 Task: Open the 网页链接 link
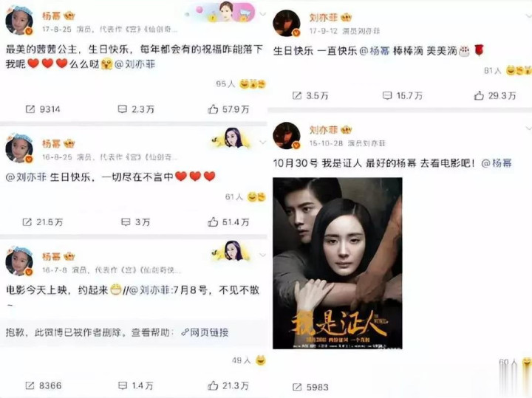[205, 332]
